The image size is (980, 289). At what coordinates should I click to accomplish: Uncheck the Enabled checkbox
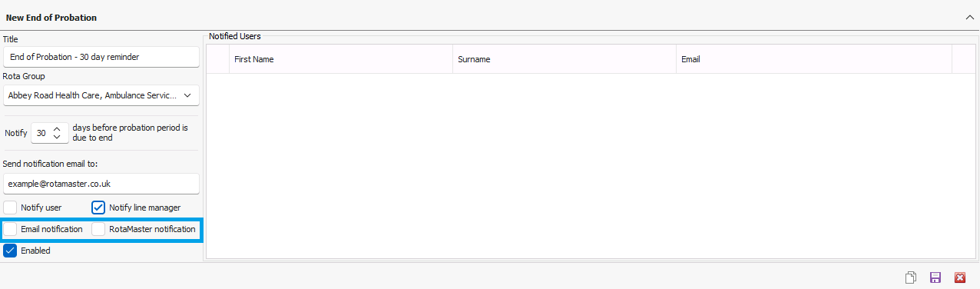pos(11,251)
